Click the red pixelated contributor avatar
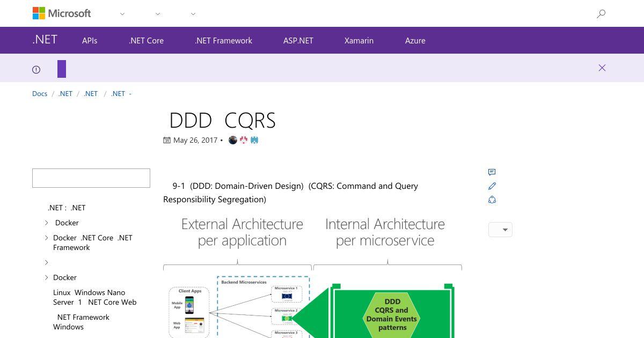Image resolution: width=644 pixels, height=338 pixels. pos(244,140)
